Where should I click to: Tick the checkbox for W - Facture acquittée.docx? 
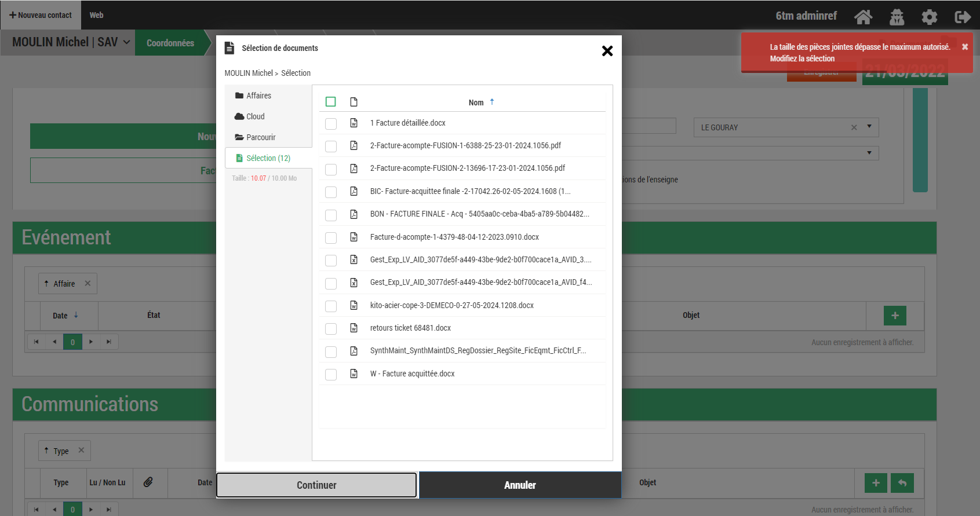[331, 374]
